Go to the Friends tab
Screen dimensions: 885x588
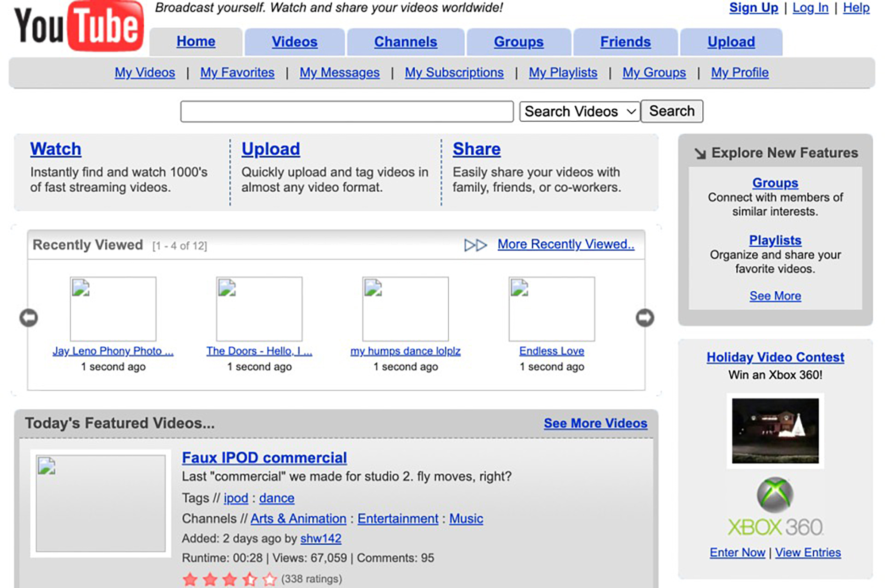[x=625, y=42]
